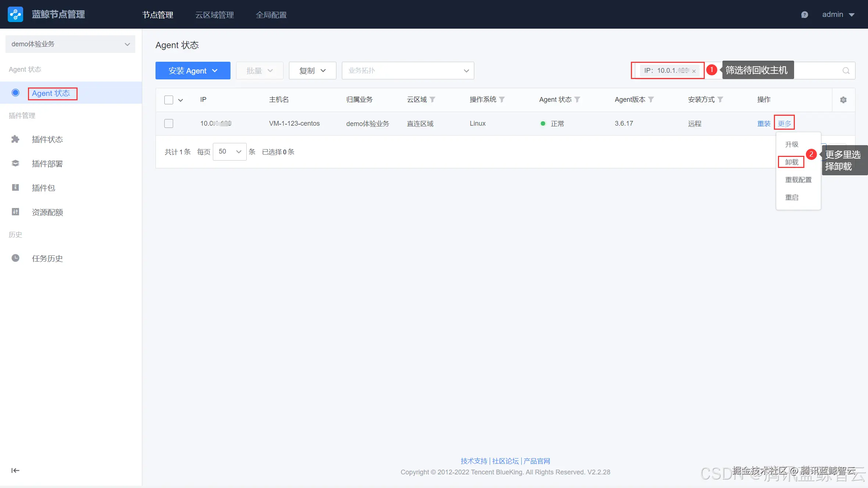Click the search magnifier icon
The image size is (868, 488).
846,71
